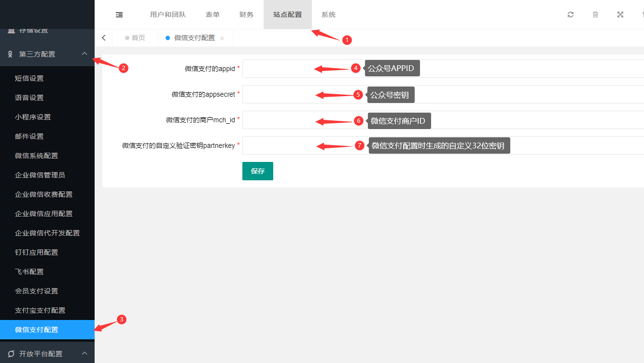Switch to the 首页 page tab

tap(138, 38)
